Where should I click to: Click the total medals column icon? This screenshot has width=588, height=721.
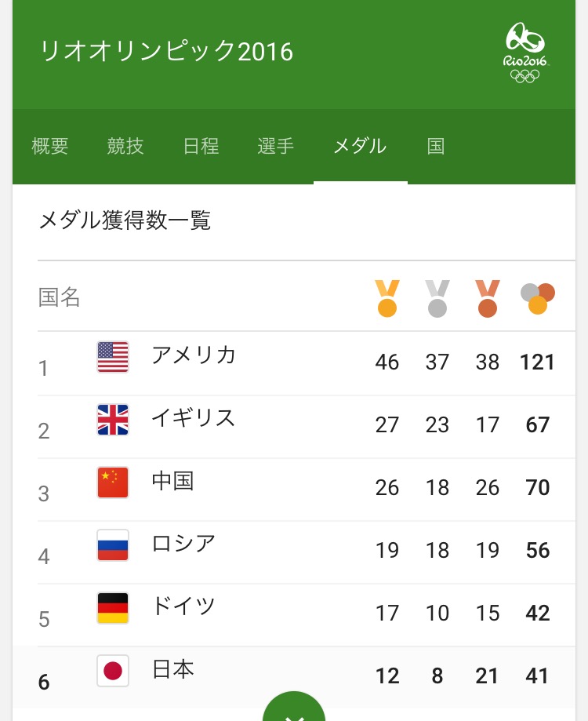pos(538,298)
